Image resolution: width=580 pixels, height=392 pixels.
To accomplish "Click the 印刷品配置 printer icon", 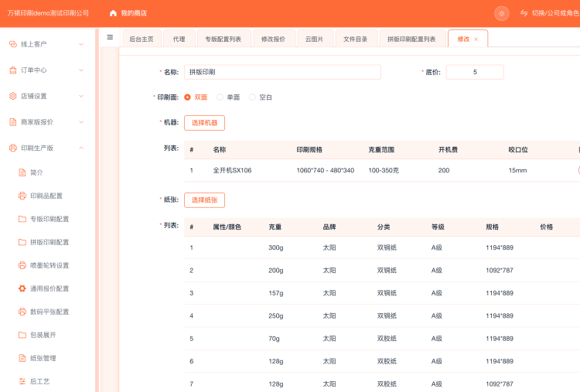I will pos(22,196).
